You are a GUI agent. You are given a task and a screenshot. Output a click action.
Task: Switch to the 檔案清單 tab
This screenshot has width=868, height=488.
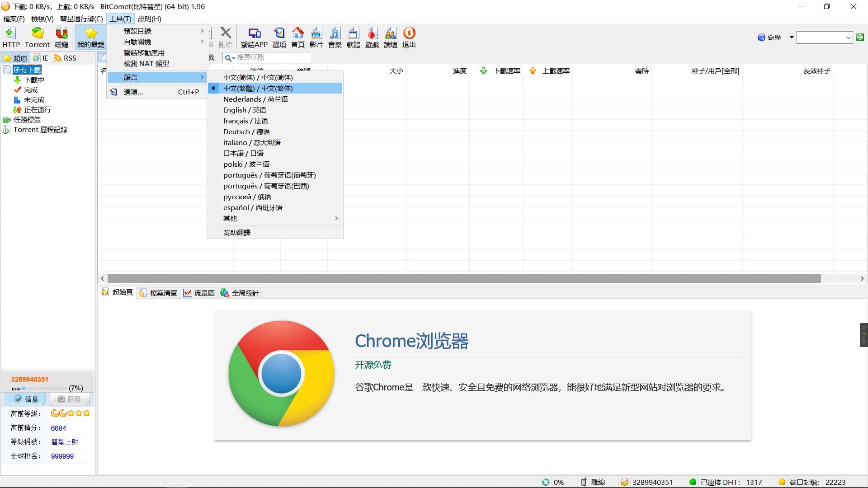coord(158,293)
